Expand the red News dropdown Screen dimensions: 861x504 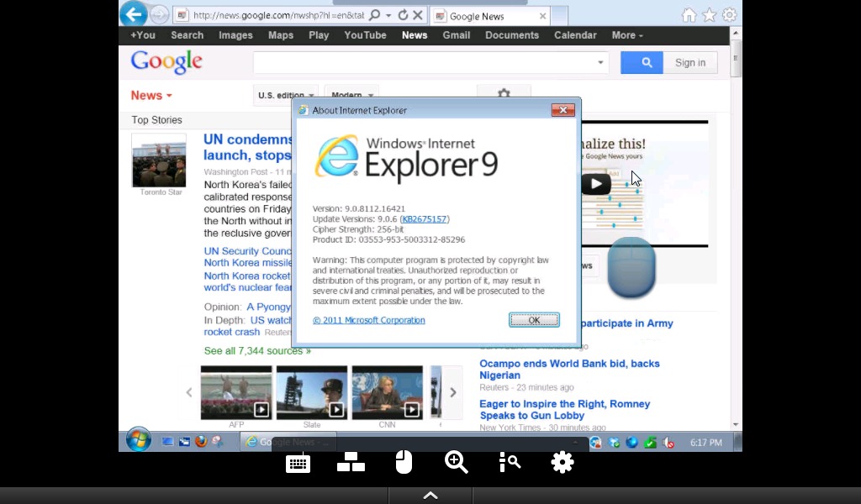coord(151,96)
